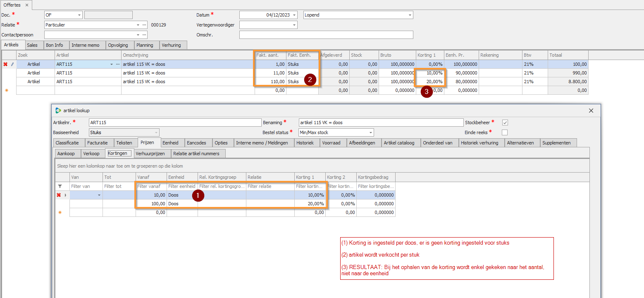
Task: Enable the Einde reeks checkbox
Action: (505, 132)
